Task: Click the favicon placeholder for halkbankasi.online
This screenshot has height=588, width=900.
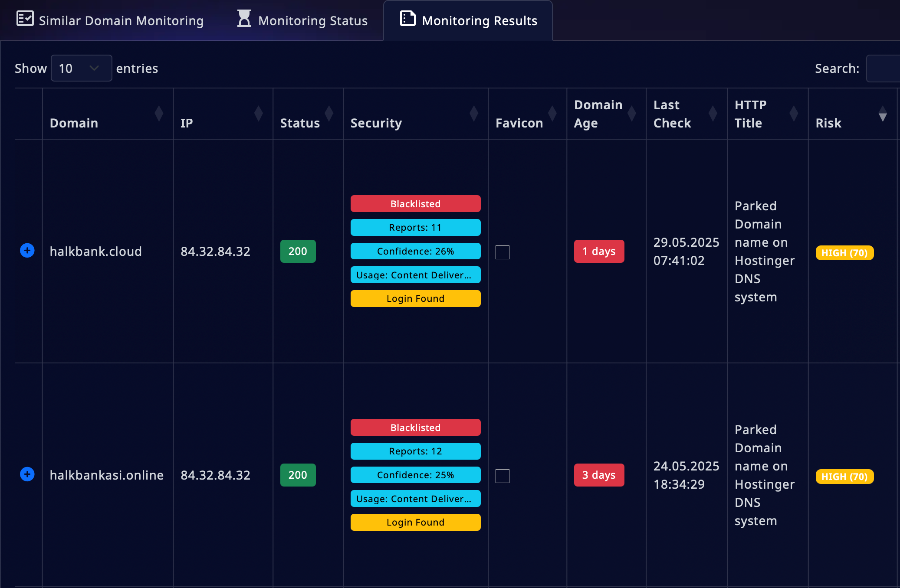Action: point(503,476)
